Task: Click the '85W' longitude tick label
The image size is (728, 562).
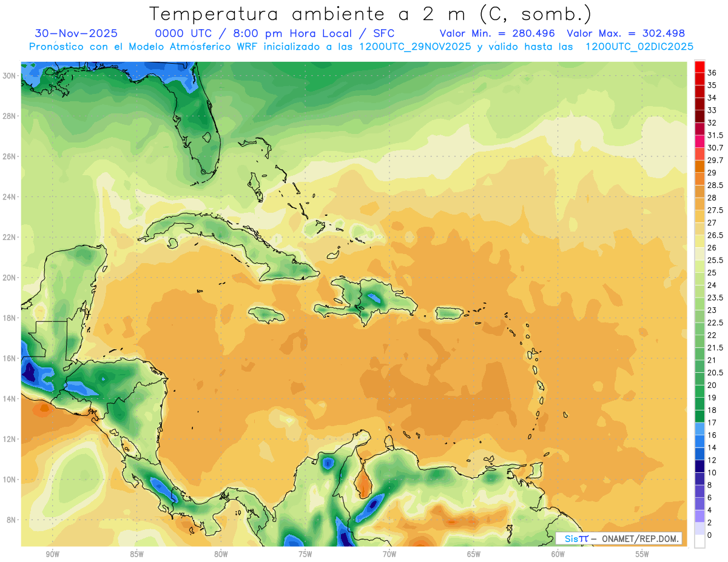Action: [x=136, y=554]
